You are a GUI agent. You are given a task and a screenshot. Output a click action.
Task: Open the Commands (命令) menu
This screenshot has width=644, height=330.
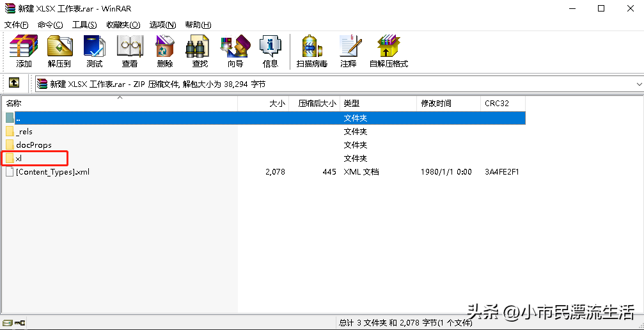pyautogui.click(x=50, y=25)
